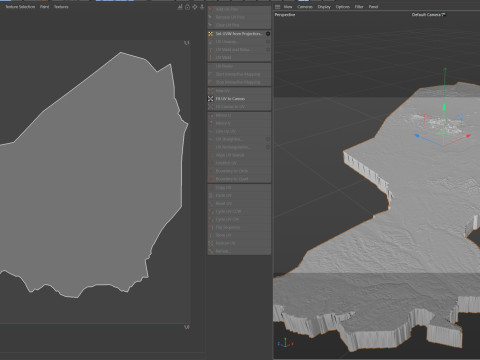Click Start Interactive Mapping icon
Image resolution: width=480 pixels, height=360 pixels.
210,74
